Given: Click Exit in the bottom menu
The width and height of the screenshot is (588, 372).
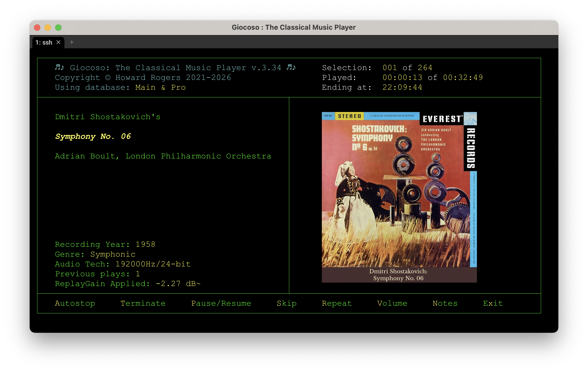Looking at the screenshot, I should (x=493, y=303).
